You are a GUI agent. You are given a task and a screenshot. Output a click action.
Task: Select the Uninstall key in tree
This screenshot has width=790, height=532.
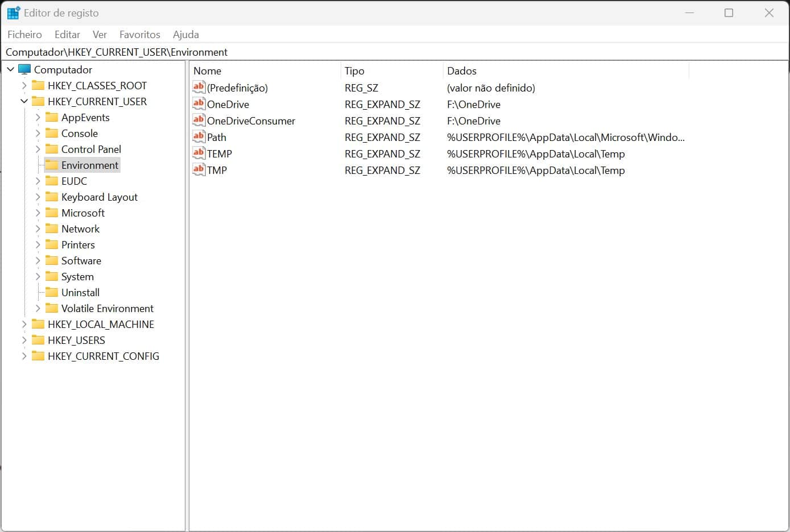[x=80, y=293]
